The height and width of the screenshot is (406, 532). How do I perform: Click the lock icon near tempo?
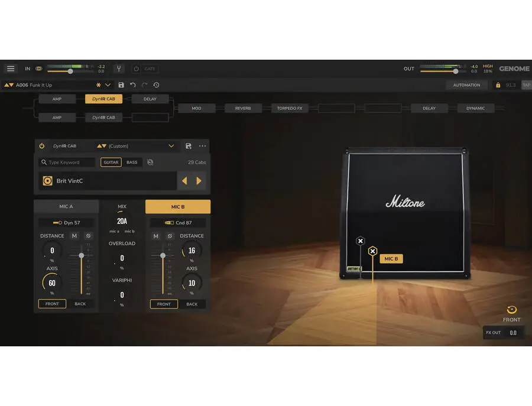(498, 85)
